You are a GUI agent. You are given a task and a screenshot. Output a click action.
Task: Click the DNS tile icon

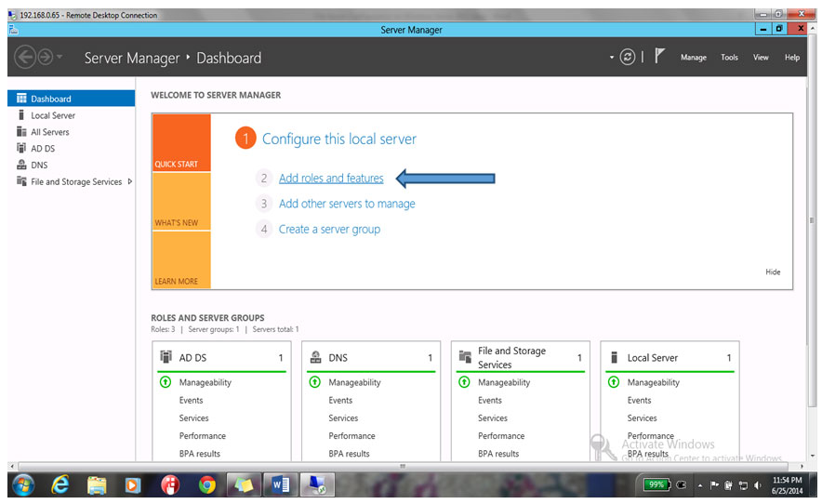pyautogui.click(x=315, y=357)
